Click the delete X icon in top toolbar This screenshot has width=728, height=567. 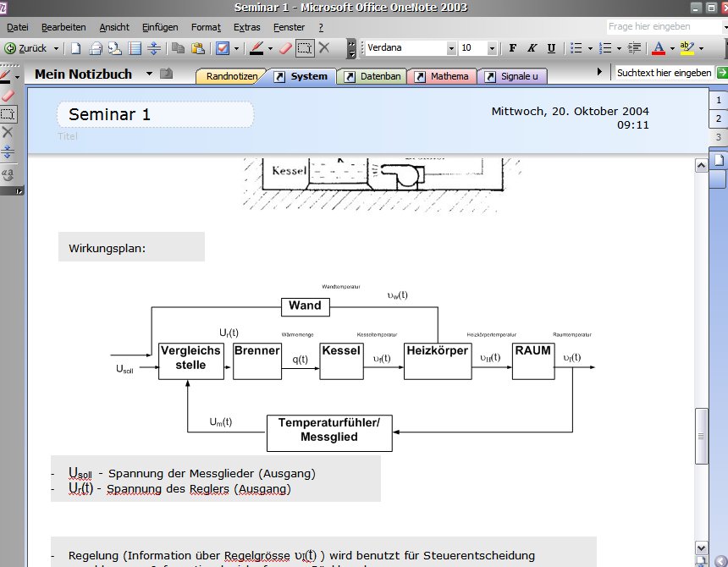pos(324,48)
